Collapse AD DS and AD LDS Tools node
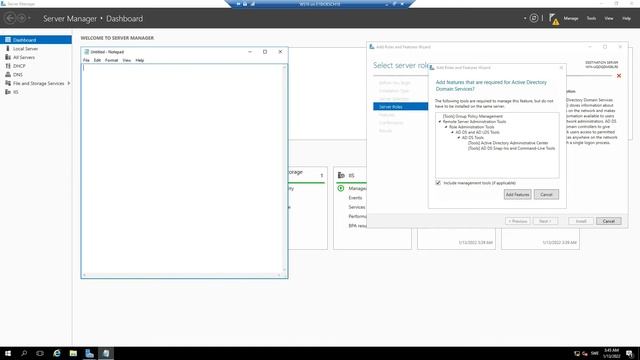This screenshot has width=640, height=360. tap(452, 132)
